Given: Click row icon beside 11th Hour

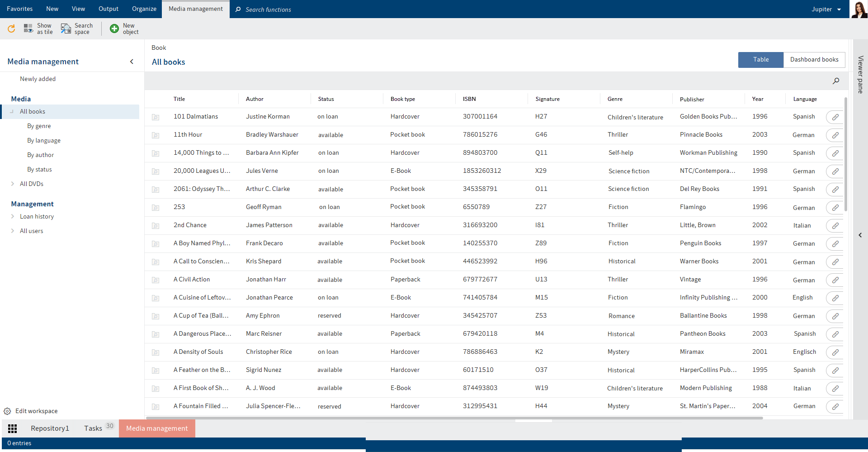Looking at the screenshot, I should point(156,135).
